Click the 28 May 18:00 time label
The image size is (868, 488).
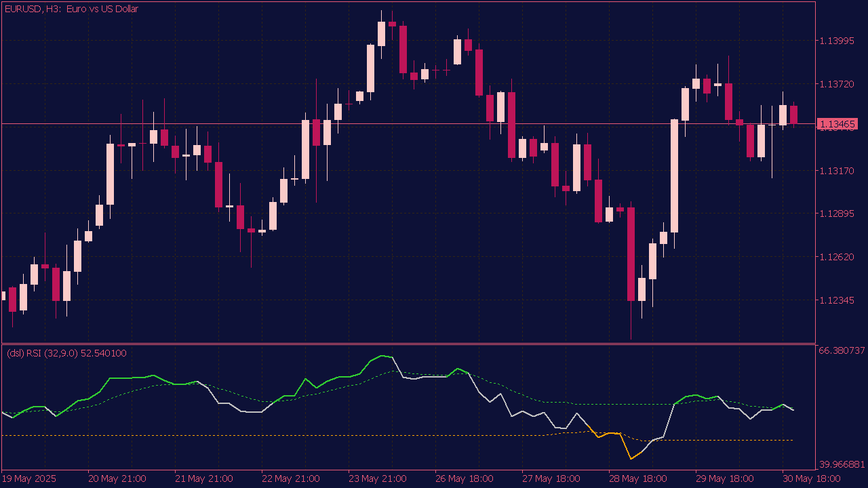637,479
